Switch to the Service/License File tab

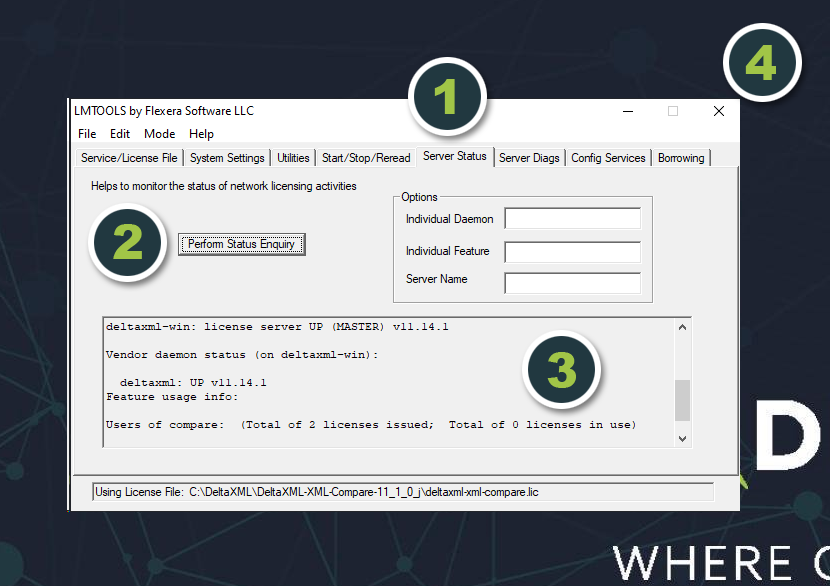129,158
